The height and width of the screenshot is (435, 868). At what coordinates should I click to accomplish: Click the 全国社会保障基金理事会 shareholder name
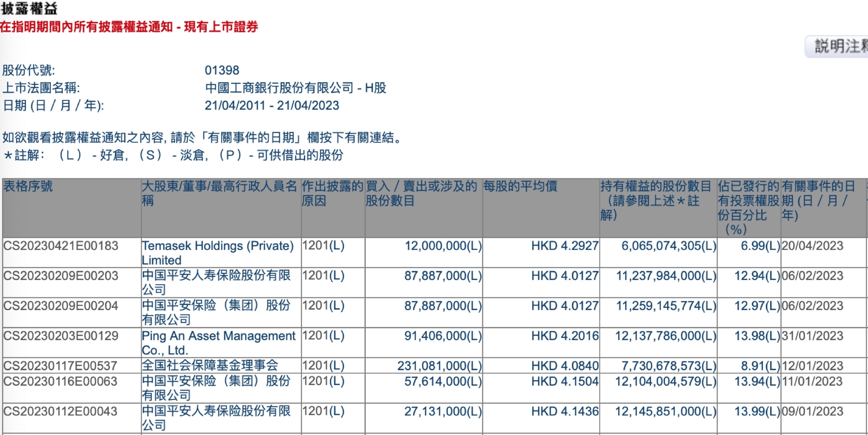tap(210, 366)
